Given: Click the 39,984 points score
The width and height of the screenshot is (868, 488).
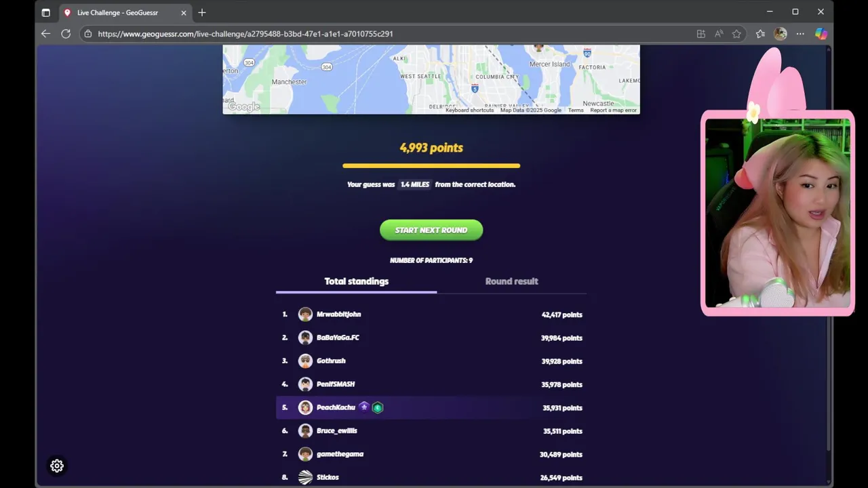Looking at the screenshot, I should click(x=561, y=338).
